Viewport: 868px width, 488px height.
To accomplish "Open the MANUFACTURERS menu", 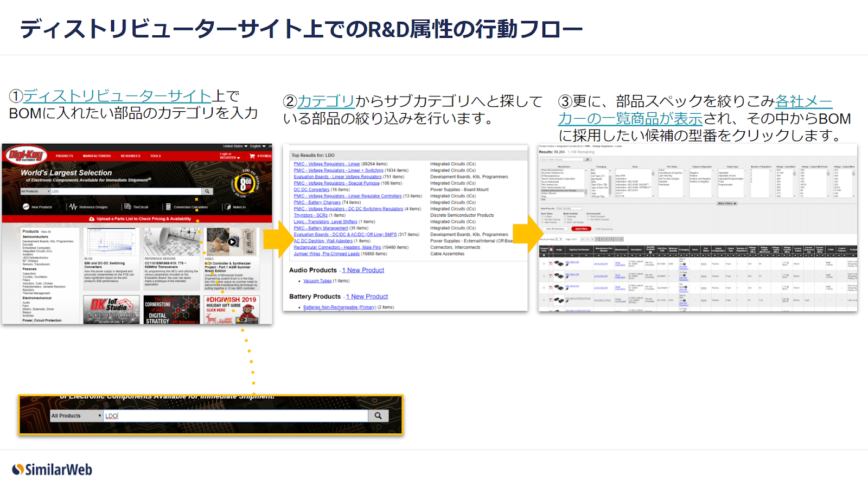I will coord(97,156).
